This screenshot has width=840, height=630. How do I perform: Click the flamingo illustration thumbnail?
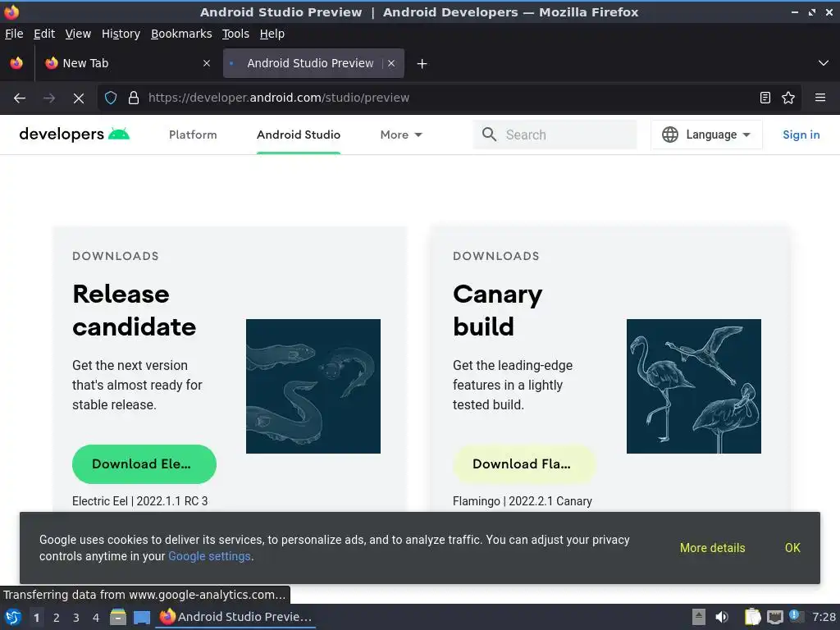point(694,386)
